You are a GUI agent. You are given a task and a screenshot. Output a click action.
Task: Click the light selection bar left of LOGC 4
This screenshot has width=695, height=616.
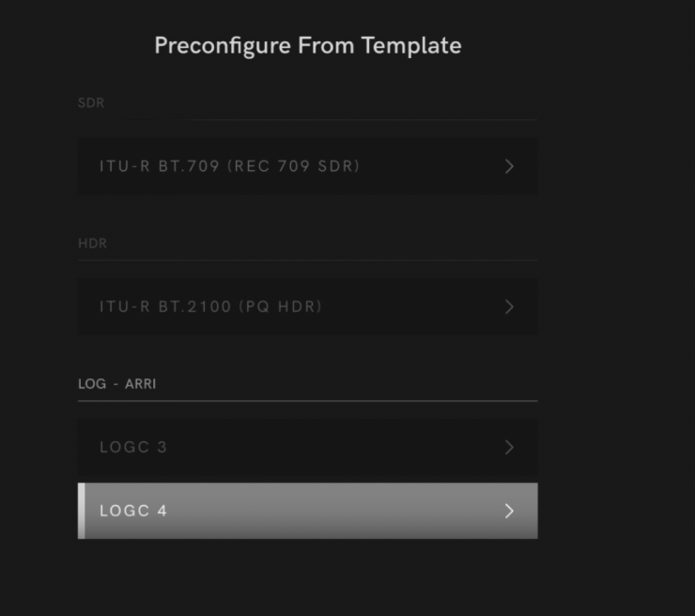pos(81,511)
